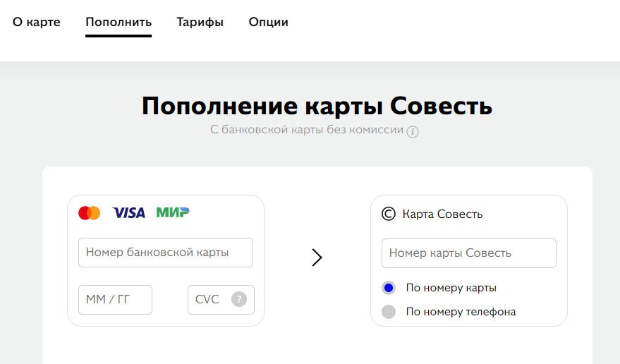The image size is (620, 364).
Task: Click the Карта Совесть label
Action: point(442,214)
